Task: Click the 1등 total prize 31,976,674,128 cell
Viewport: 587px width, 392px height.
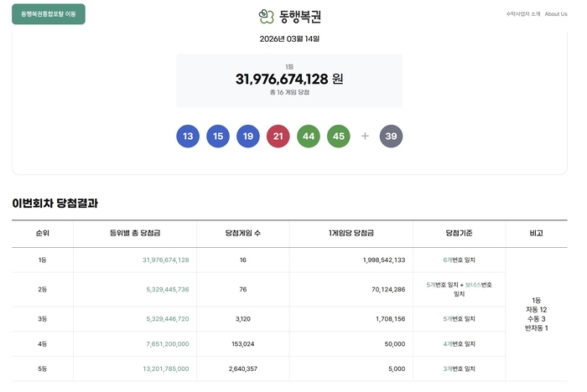Action: (x=166, y=260)
